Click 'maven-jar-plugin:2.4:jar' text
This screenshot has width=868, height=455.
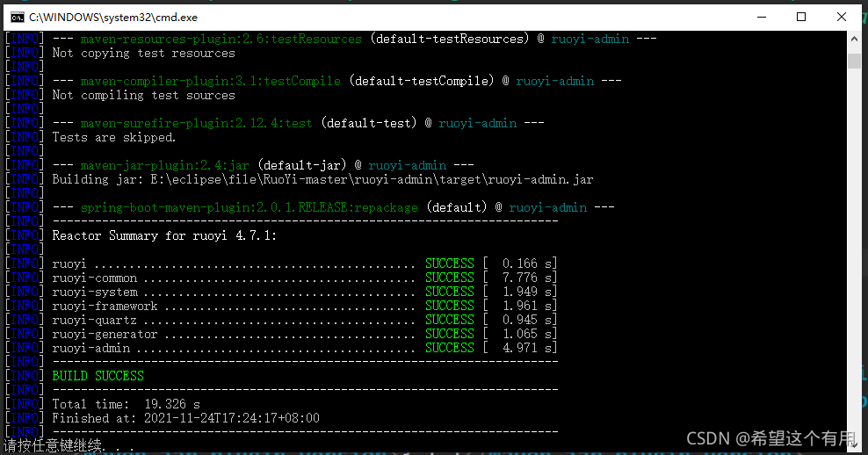[x=165, y=165]
